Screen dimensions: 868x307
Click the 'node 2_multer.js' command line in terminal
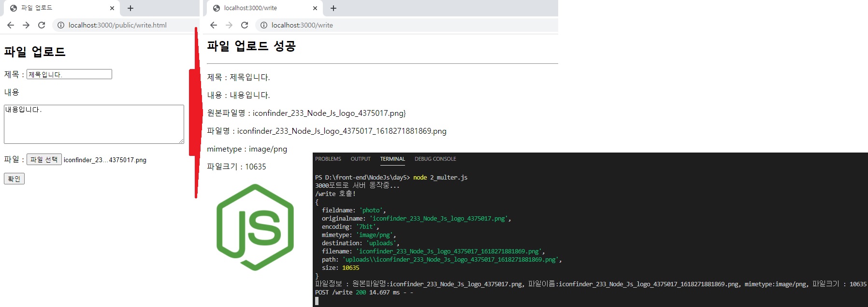point(391,178)
